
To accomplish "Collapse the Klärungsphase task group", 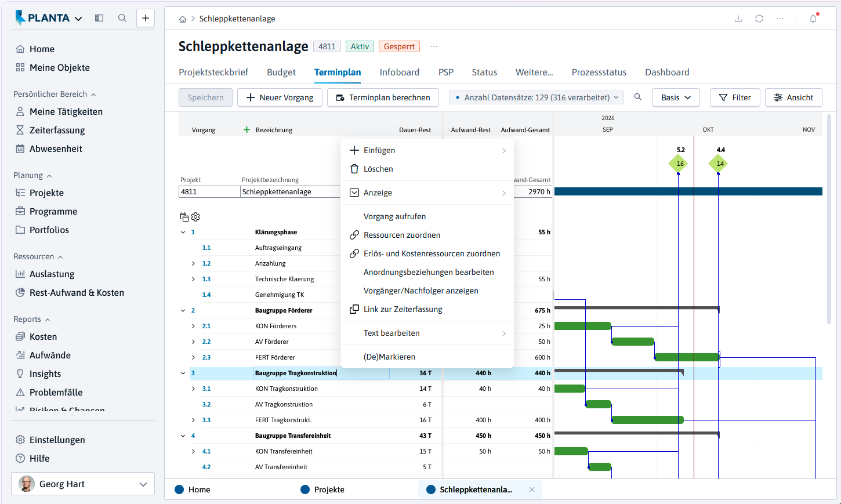I will point(183,232).
